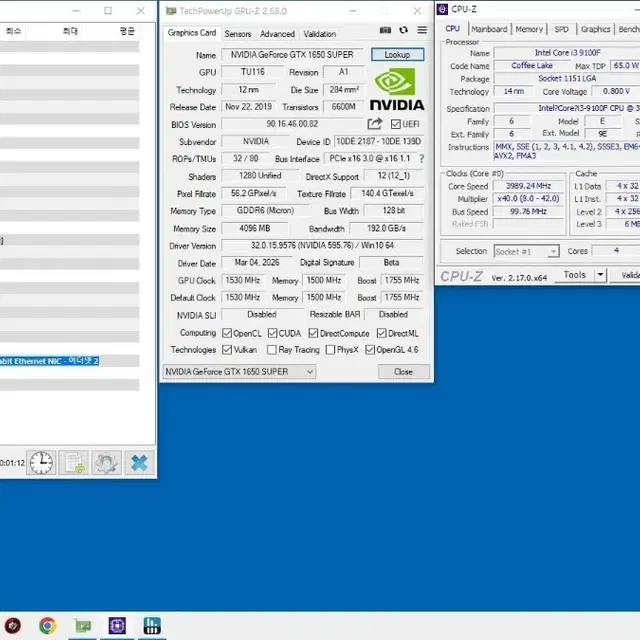The height and width of the screenshot is (640, 640).
Task: Click the Lookup button
Action: [398, 54]
